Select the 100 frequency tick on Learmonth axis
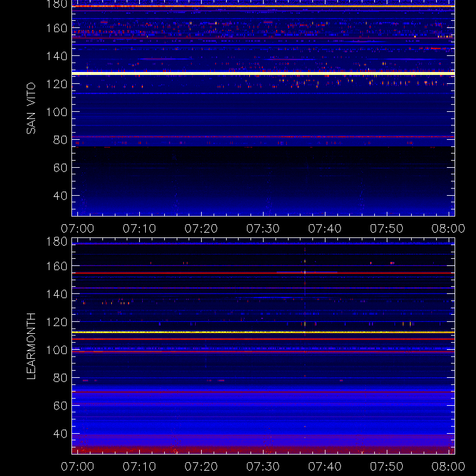The height and width of the screenshot is (476, 476). pos(57,350)
